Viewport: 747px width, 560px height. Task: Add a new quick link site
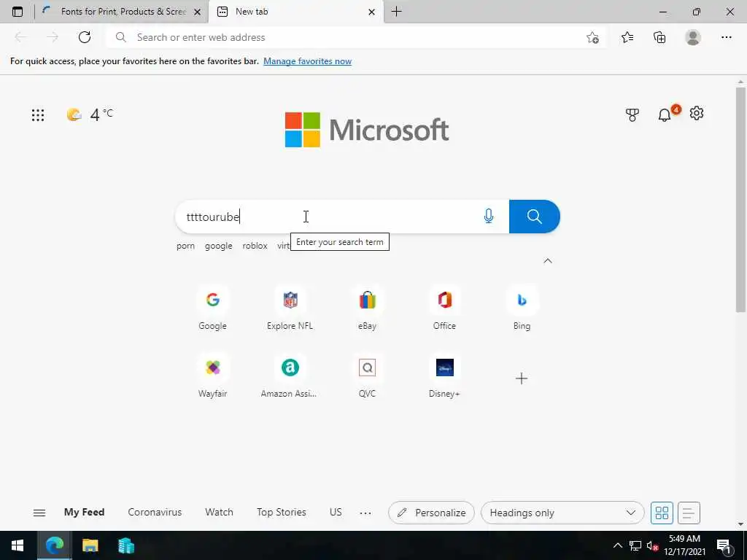pyautogui.click(x=522, y=378)
